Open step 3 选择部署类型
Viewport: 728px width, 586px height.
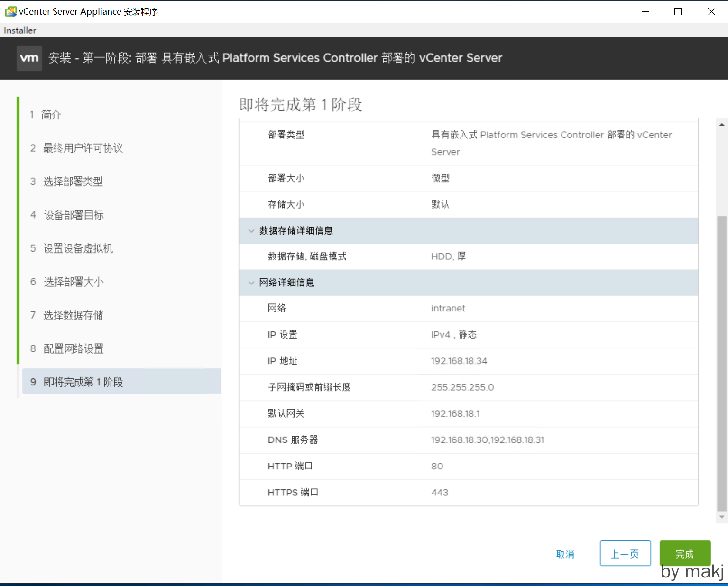[x=73, y=182]
